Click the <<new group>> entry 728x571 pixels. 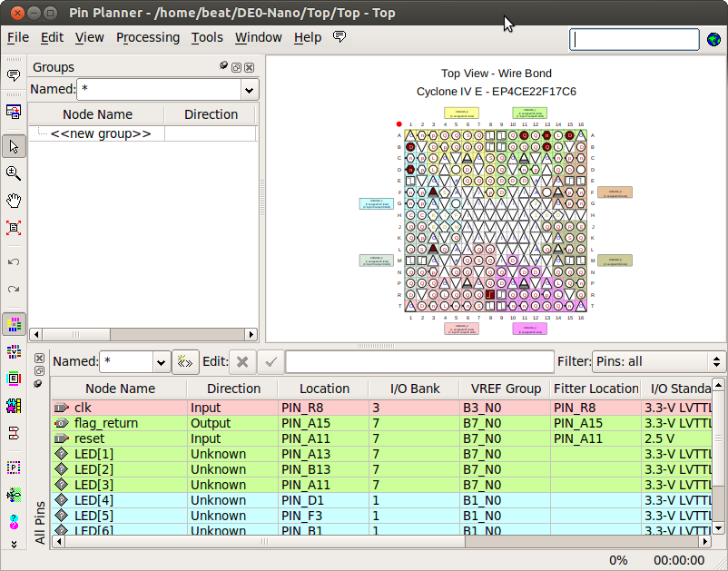click(x=101, y=133)
